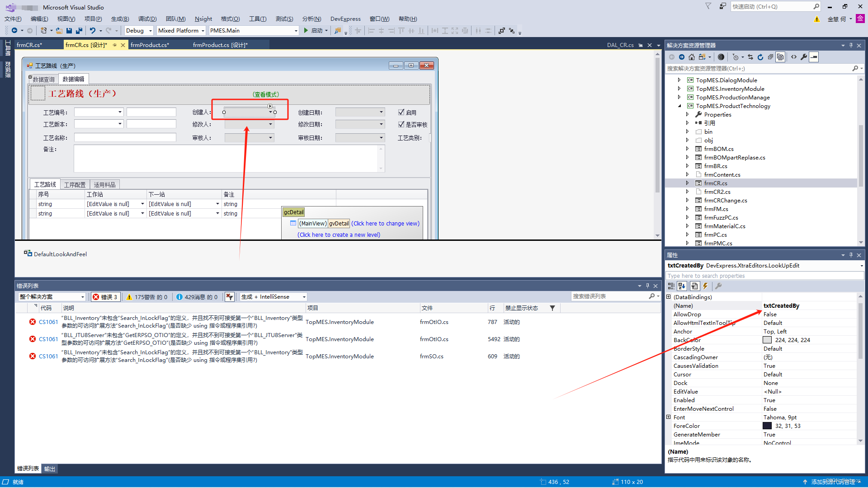
Task: Switch to the 工序配置 tab
Action: [x=75, y=184]
